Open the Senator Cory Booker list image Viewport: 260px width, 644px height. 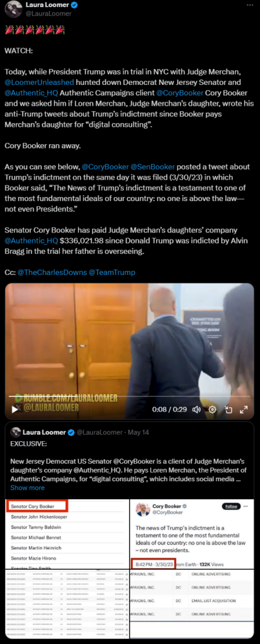(x=67, y=533)
